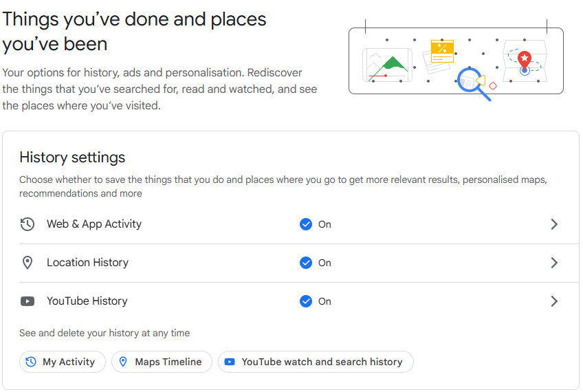Click the YouTube History blue On checkmark
583x392 pixels.
pyautogui.click(x=306, y=301)
